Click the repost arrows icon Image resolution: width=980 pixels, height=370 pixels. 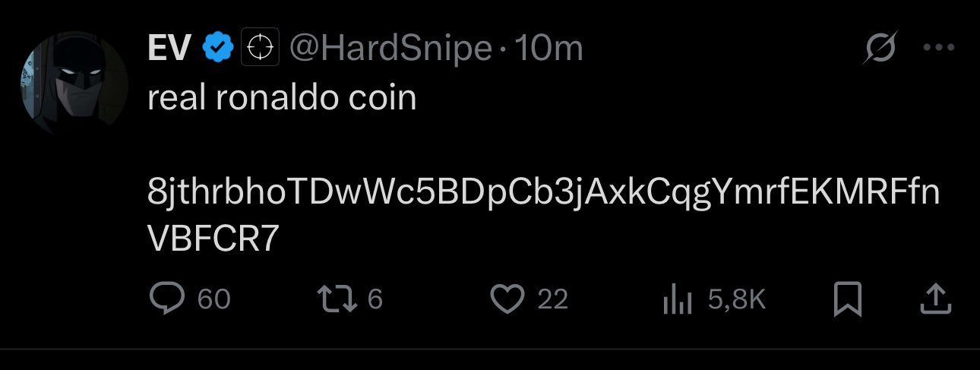(340, 299)
